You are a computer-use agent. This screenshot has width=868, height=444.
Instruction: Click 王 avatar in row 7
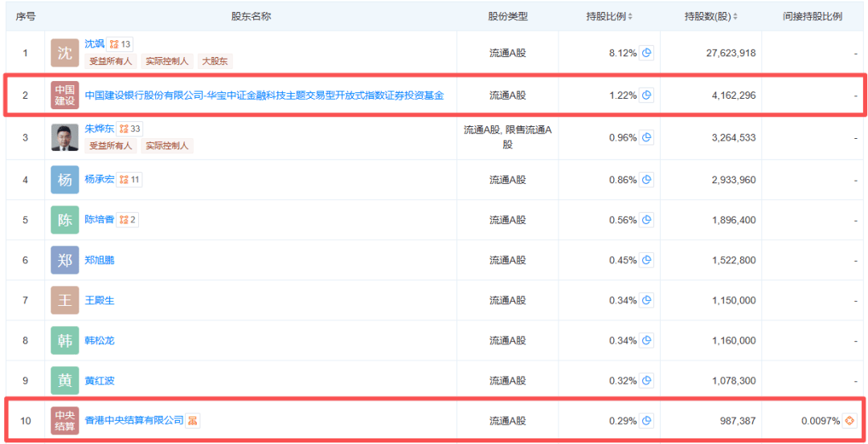tap(65, 300)
